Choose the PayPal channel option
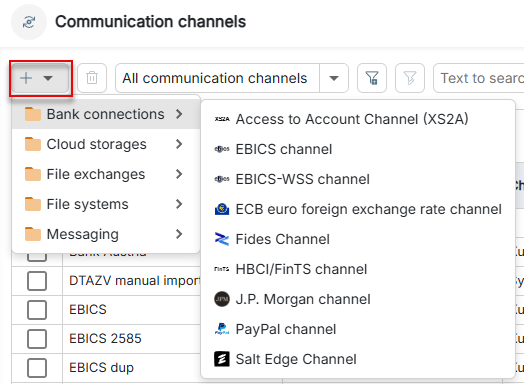Viewport: 524px width, 384px height. tap(358, 330)
